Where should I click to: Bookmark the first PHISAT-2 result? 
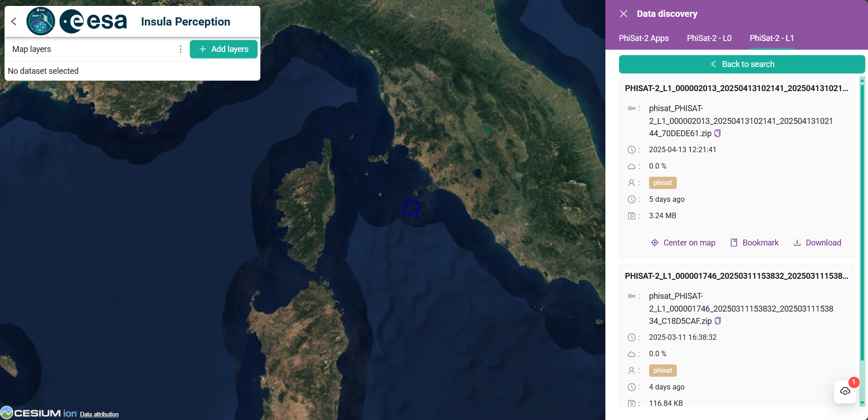tap(754, 243)
